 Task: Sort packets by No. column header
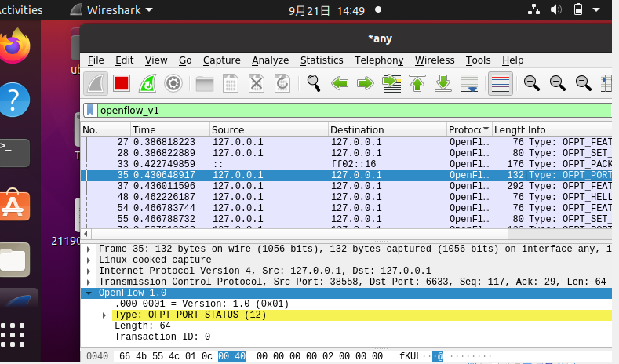pyautogui.click(x=106, y=130)
